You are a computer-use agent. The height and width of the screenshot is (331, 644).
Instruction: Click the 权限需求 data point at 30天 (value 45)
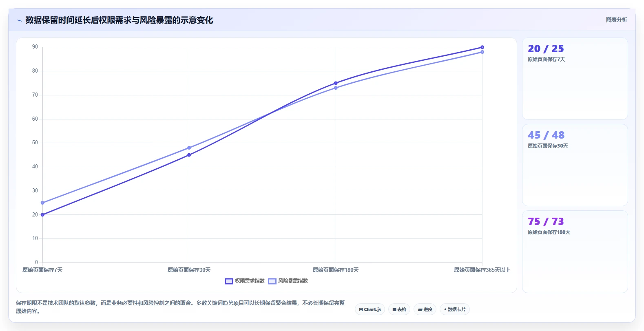point(189,155)
